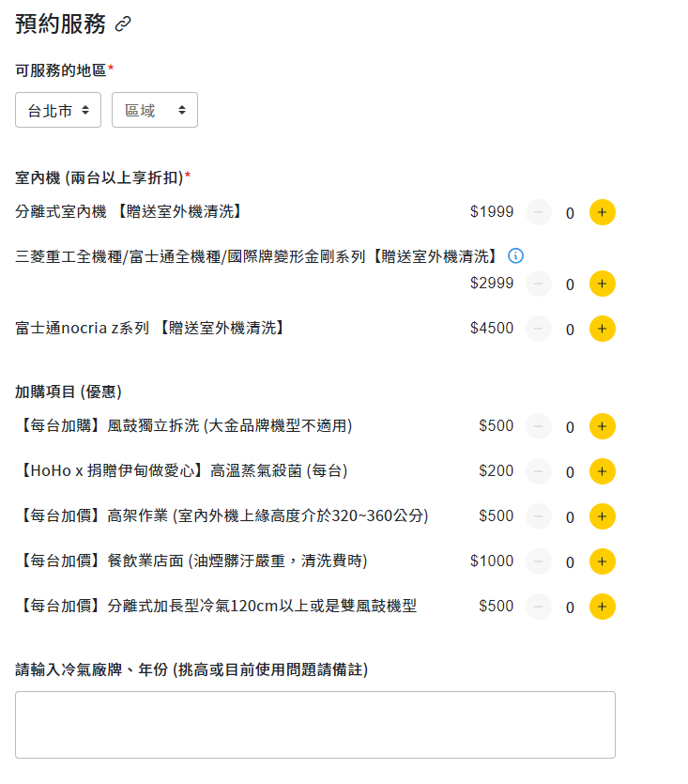
Task: Decrease quantity of 分離式室內機 $1999
Action: click(539, 212)
